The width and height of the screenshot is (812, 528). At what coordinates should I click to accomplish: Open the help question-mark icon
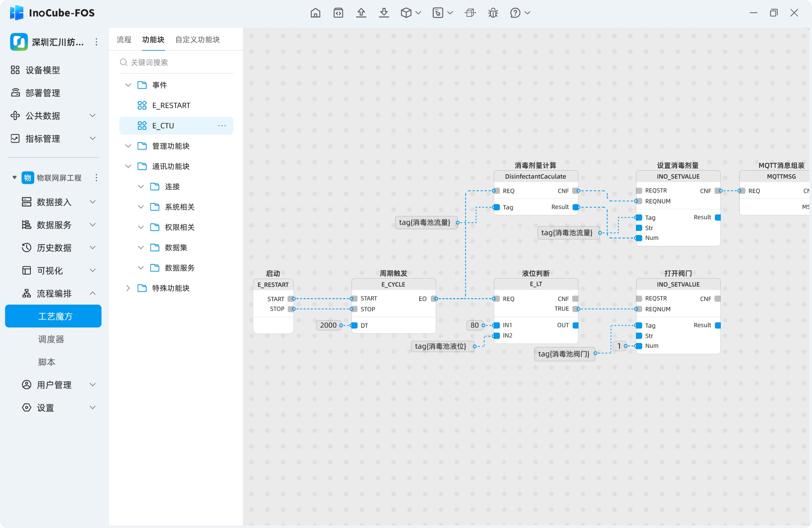pos(515,13)
